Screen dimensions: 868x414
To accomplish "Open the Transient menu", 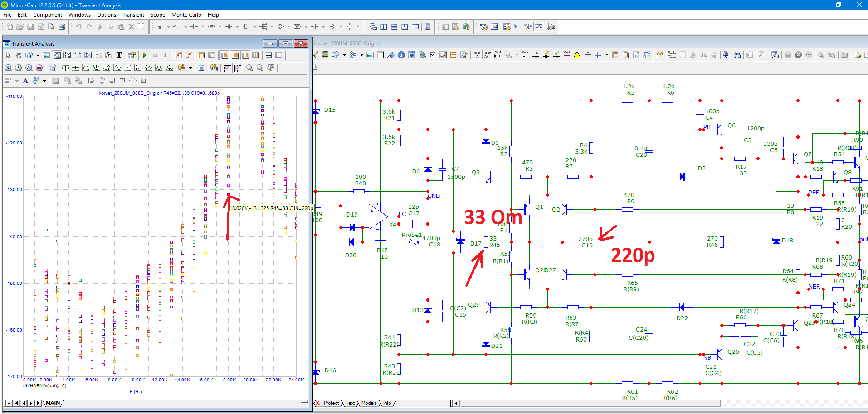I will (x=133, y=15).
